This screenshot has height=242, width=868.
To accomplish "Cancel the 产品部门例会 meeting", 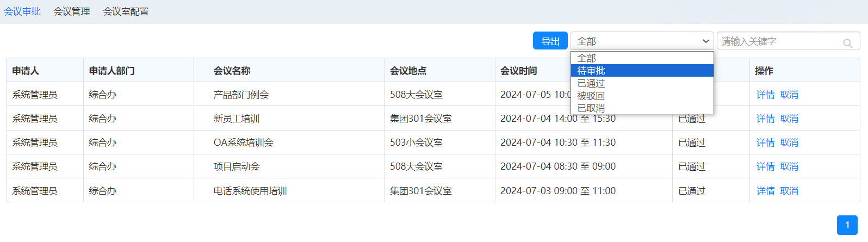I will coord(789,95).
